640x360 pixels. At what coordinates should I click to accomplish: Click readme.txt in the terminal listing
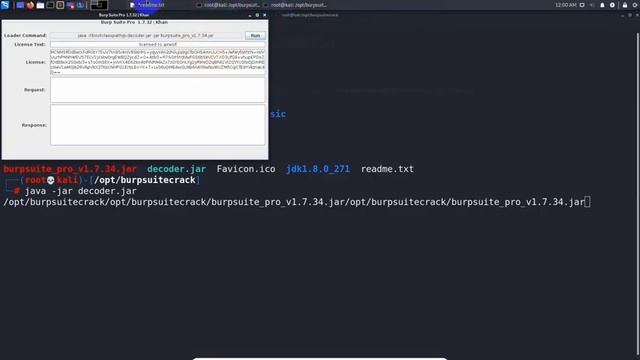(387, 169)
